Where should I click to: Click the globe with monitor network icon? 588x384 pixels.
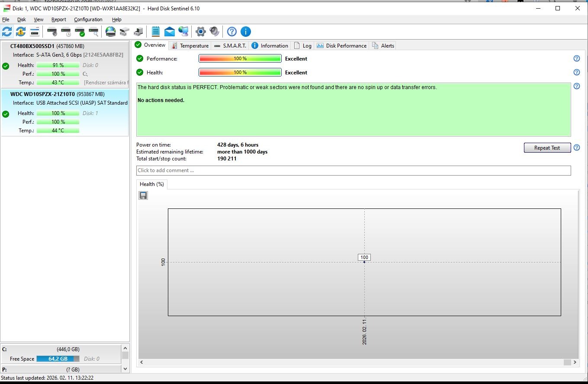[x=183, y=32]
